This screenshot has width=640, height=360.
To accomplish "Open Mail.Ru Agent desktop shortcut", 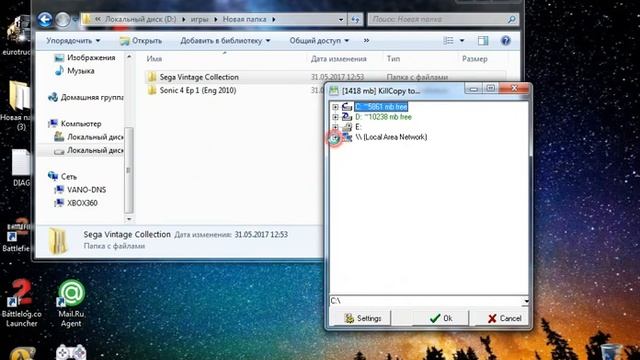I will point(71,303).
